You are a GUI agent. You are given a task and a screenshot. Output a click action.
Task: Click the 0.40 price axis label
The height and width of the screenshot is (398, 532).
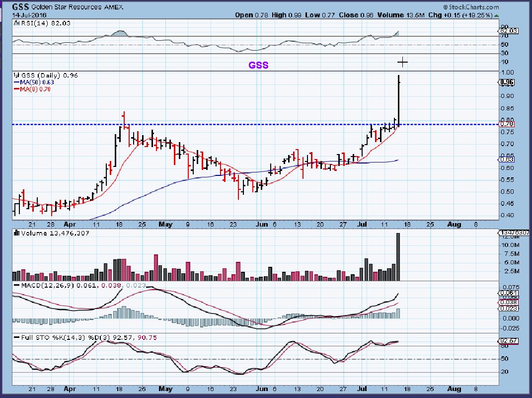click(x=507, y=215)
